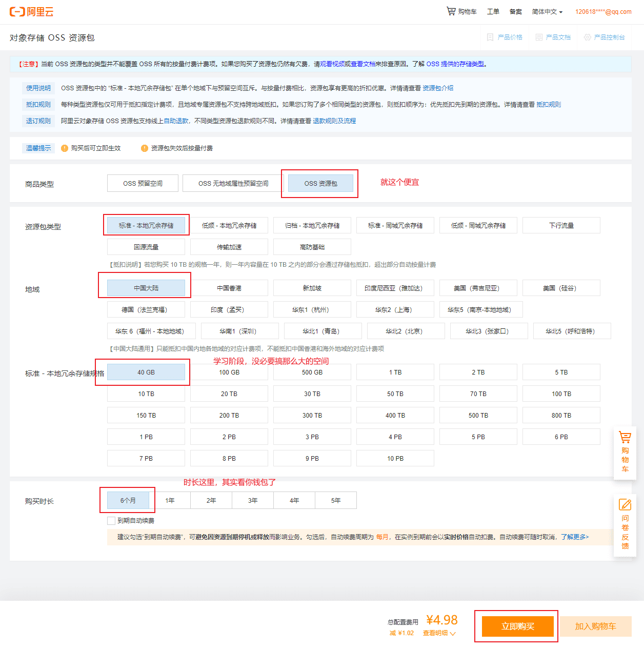Select the 华北2（北京）region
The image size is (644, 648).
(x=406, y=331)
